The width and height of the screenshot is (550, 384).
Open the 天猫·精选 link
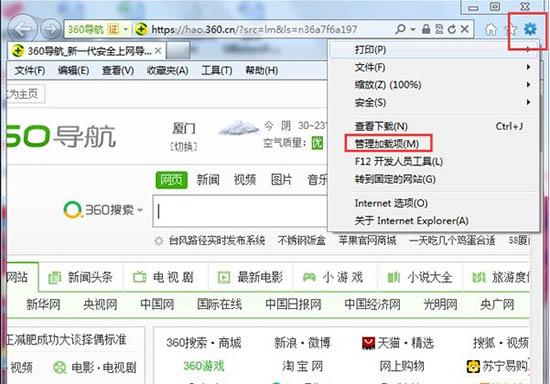(397, 343)
